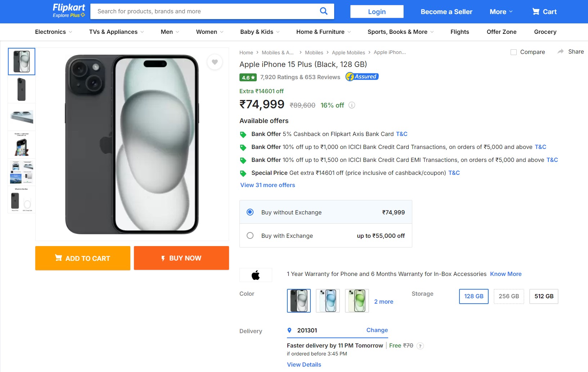Open the shopping Cart icon
The height and width of the screenshot is (372, 588).
pyautogui.click(x=536, y=12)
